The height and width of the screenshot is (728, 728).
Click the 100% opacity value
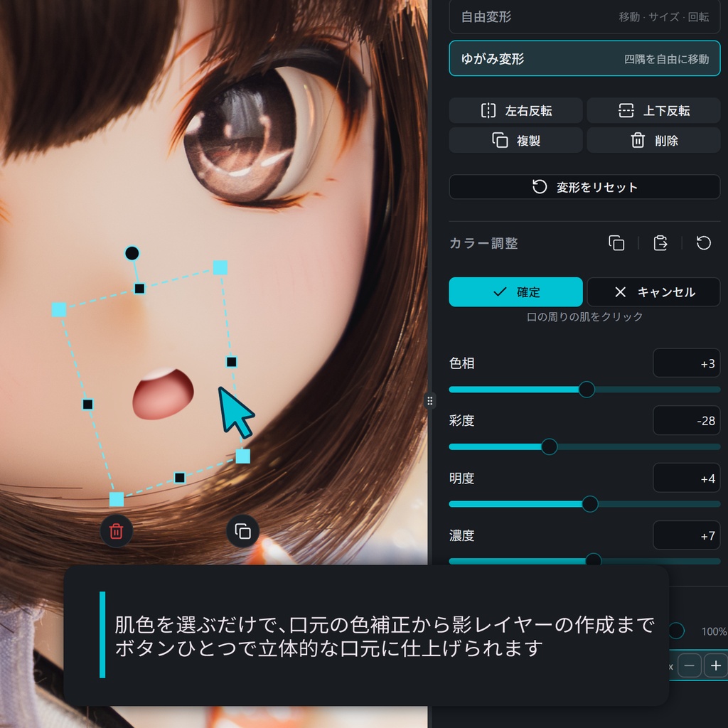click(714, 631)
